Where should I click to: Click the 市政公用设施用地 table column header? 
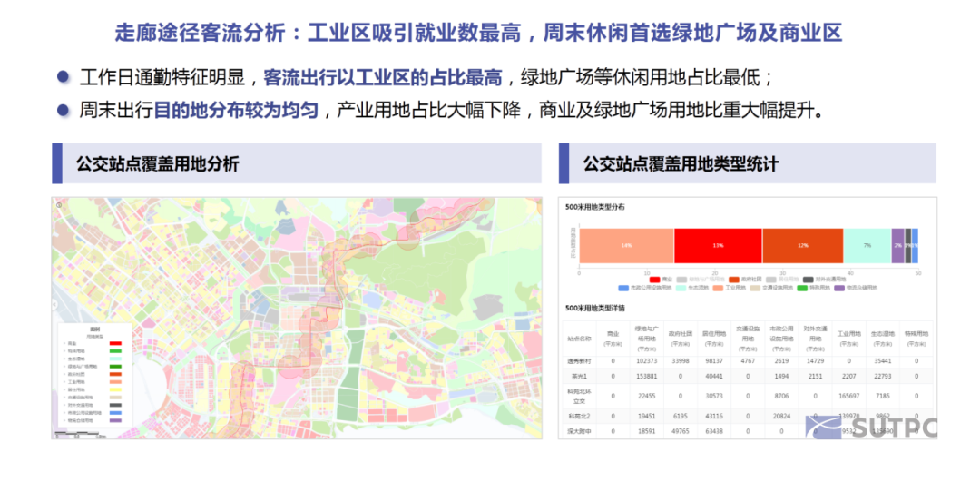pos(780,338)
